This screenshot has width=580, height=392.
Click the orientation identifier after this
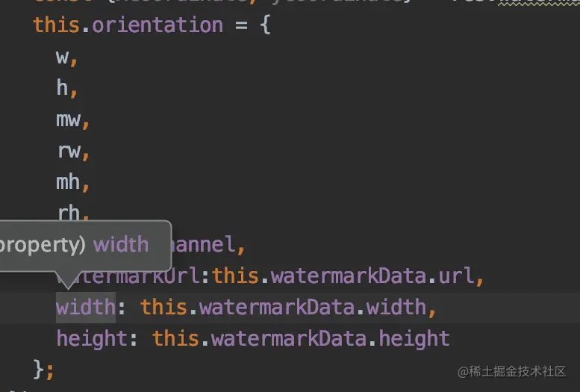[158, 25]
